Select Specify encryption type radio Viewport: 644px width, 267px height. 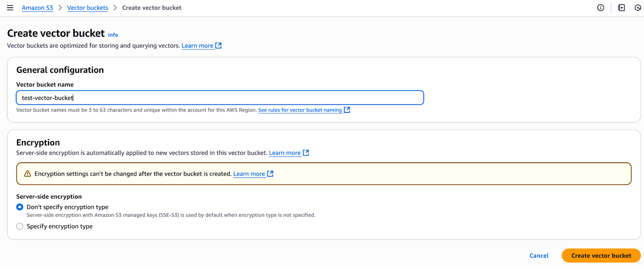20,226
